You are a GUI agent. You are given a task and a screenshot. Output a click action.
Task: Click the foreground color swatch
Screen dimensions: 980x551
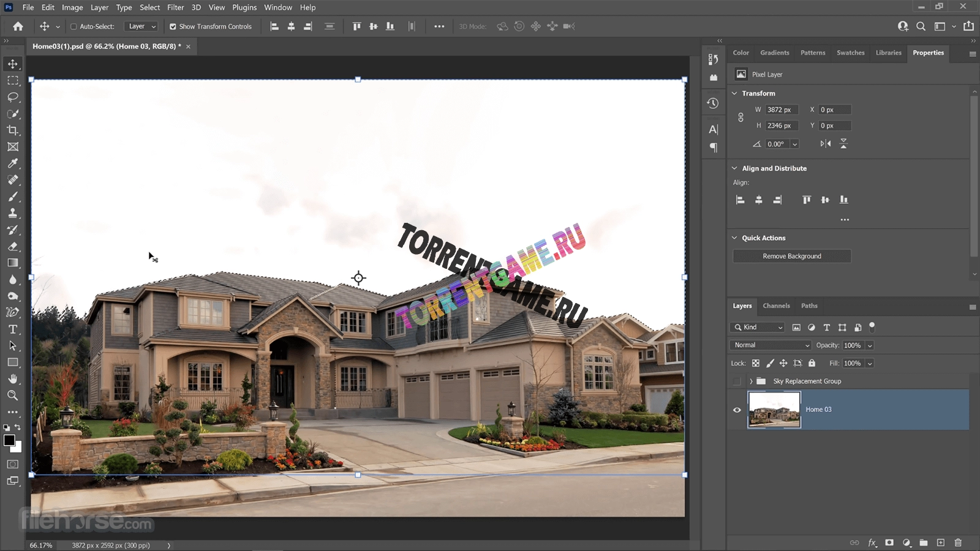click(x=9, y=440)
